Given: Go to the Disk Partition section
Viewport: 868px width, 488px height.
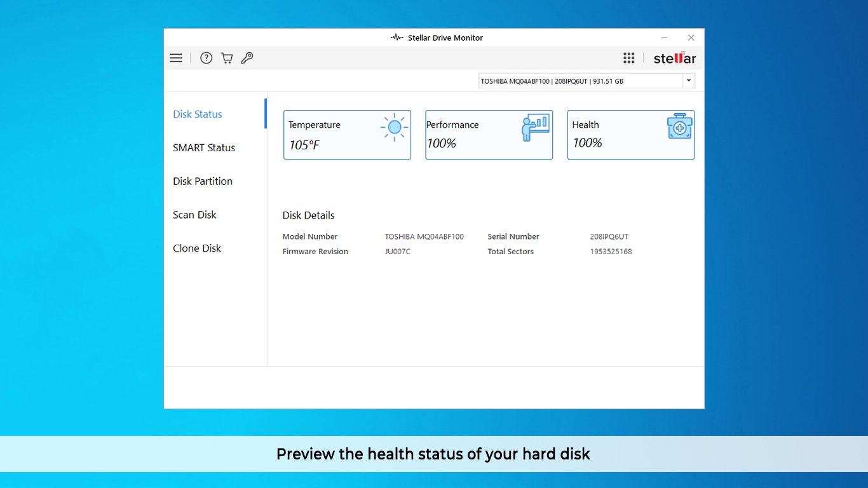Looking at the screenshot, I should click(x=203, y=181).
